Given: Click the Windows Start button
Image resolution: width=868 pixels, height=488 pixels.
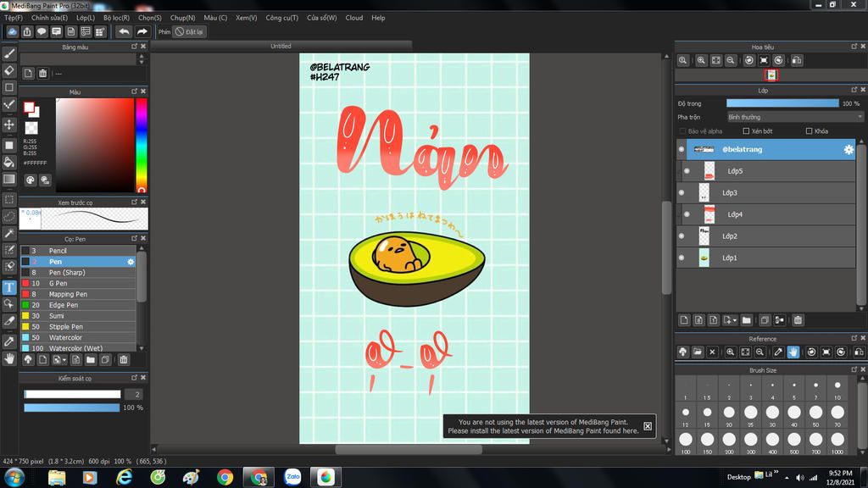Looking at the screenshot, I should click(14, 477).
